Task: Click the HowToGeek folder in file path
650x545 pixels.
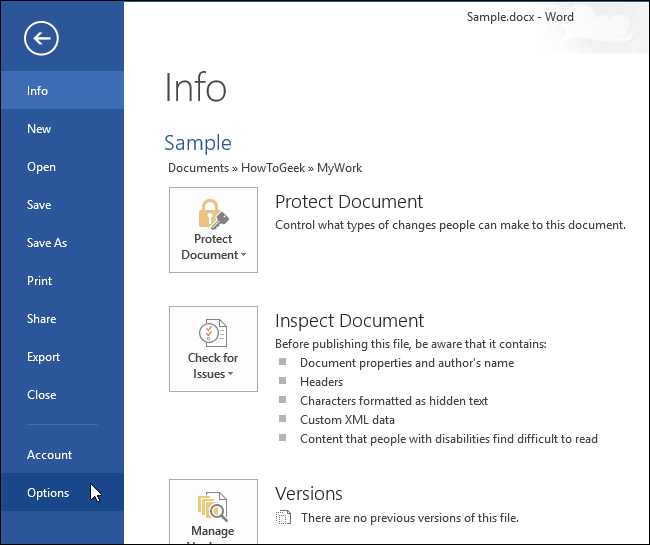Action: pyautogui.click(x=273, y=168)
